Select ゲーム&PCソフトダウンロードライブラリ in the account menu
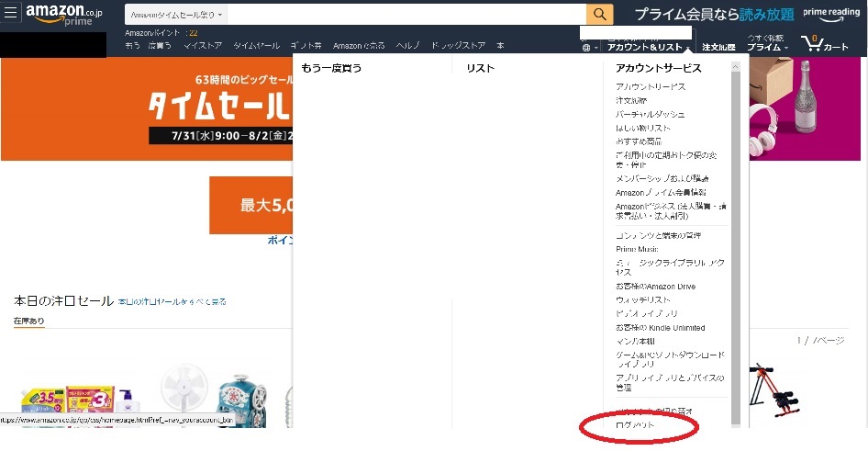Screen dimensions: 868x451 tap(670, 359)
